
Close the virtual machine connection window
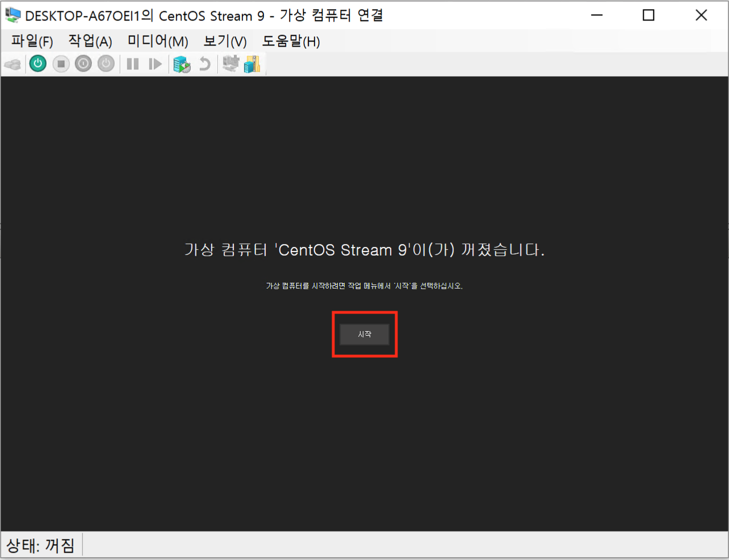click(701, 15)
